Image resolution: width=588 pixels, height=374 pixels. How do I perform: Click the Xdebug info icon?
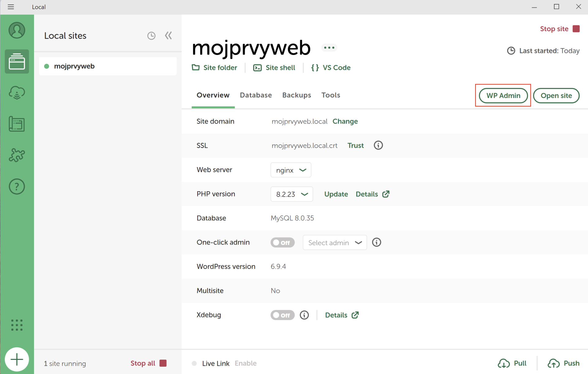click(304, 315)
